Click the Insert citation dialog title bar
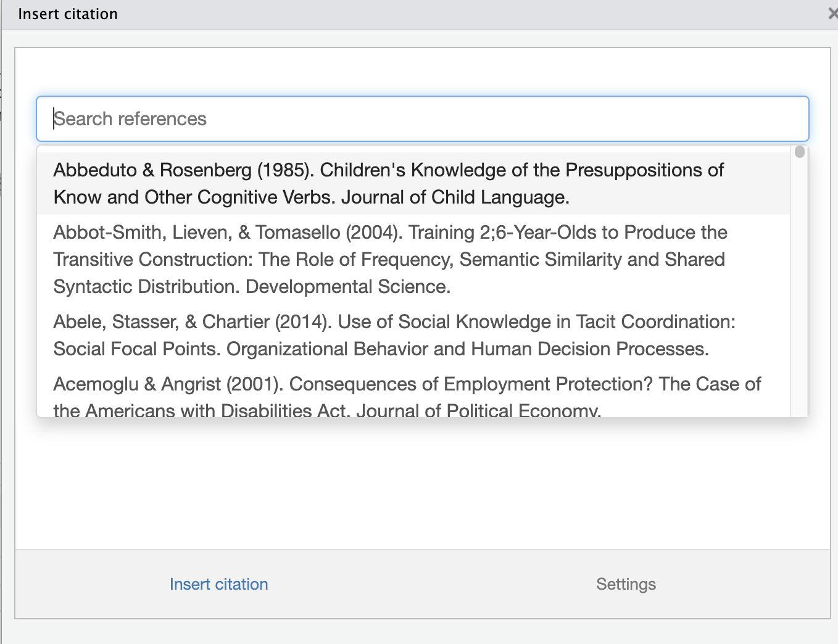The width and height of the screenshot is (838, 644). [x=370, y=14]
